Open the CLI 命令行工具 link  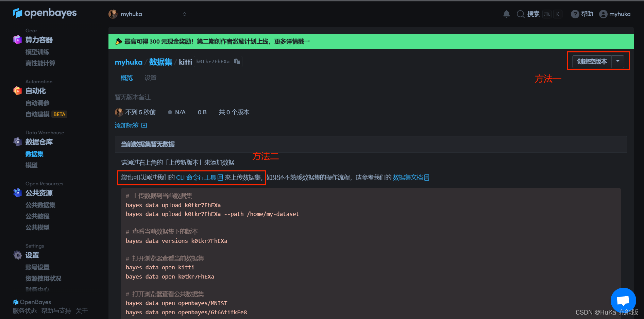point(197,177)
